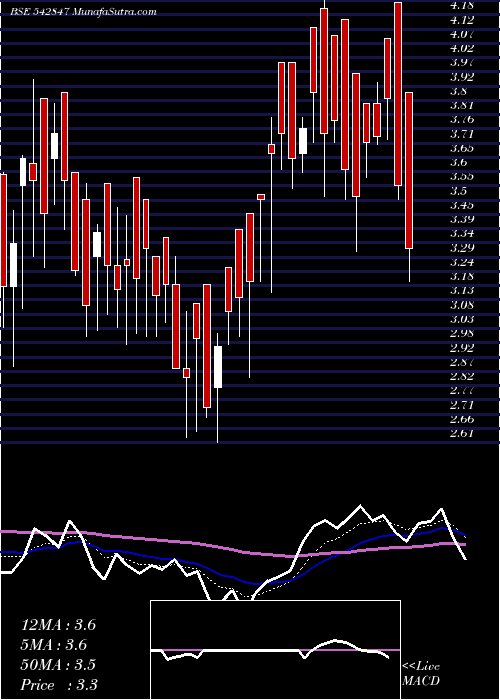Click the 3.76 price axis label
Viewport: 500px width, 700px height.
[462, 120]
